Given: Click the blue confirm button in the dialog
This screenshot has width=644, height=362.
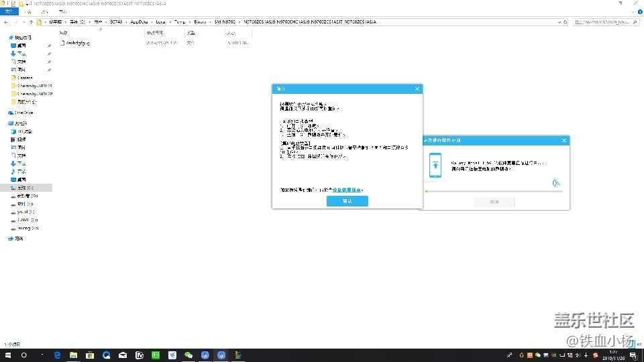Looking at the screenshot, I should pos(347,201).
